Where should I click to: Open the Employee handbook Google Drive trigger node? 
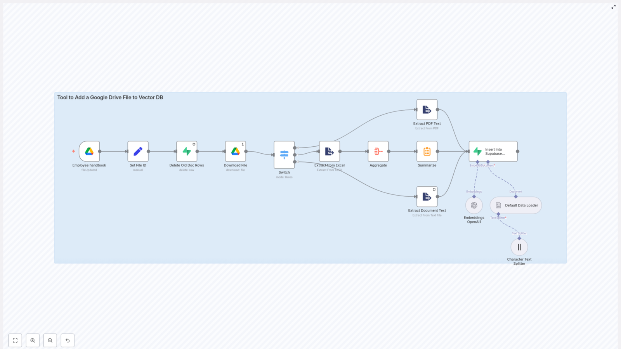(x=89, y=151)
